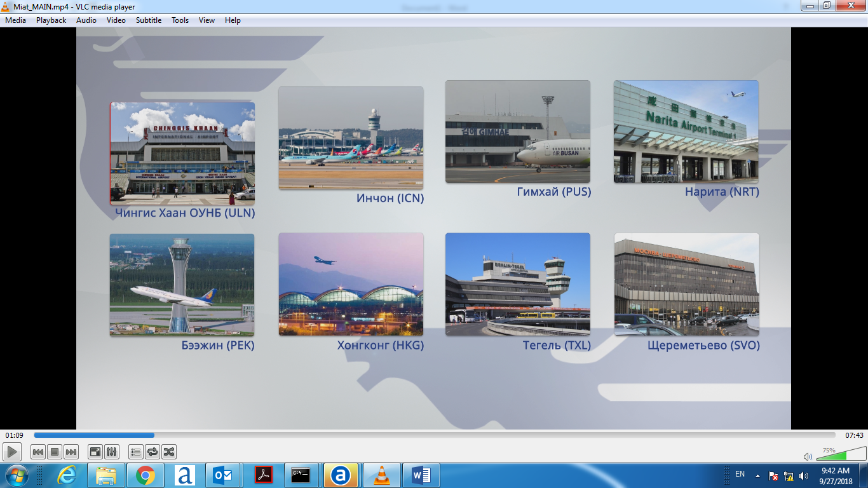The image size is (868, 488).
Task: Click VLC cone icon in title bar
Action: 6,6
